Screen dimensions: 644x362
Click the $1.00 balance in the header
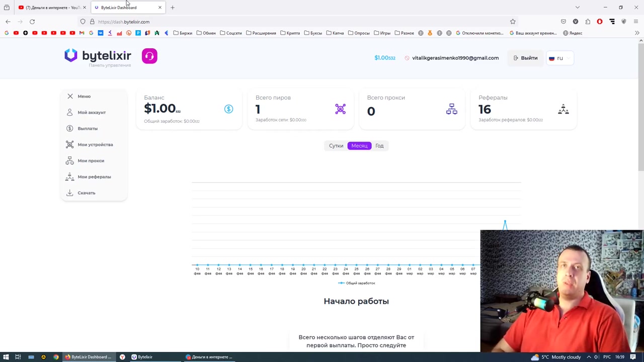coord(385,58)
